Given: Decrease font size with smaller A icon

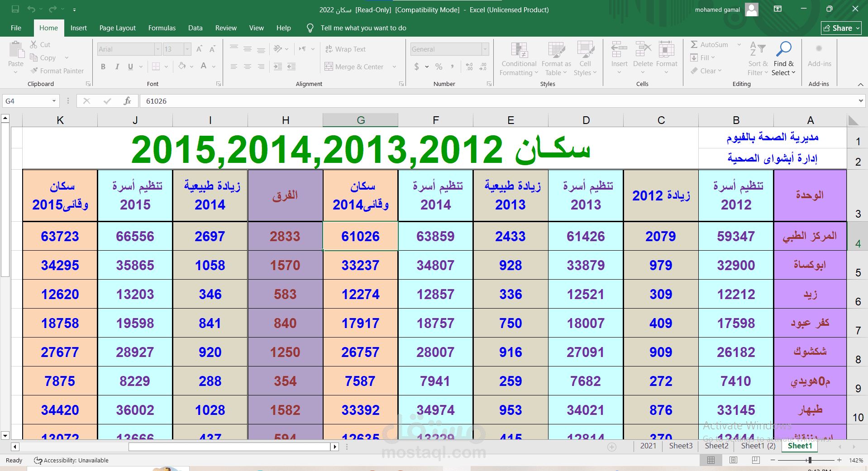Looking at the screenshot, I should click(x=212, y=49).
